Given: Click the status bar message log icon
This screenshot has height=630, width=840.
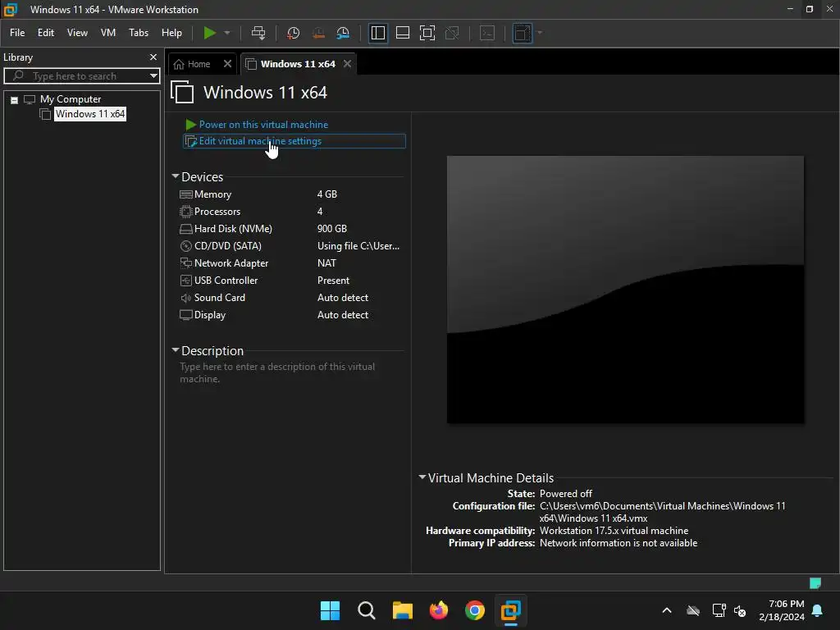Looking at the screenshot, I should [x=815, y=583].
